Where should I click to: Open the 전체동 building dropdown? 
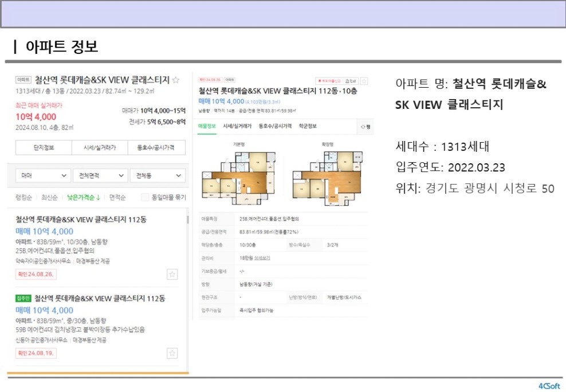click(158, 176)
